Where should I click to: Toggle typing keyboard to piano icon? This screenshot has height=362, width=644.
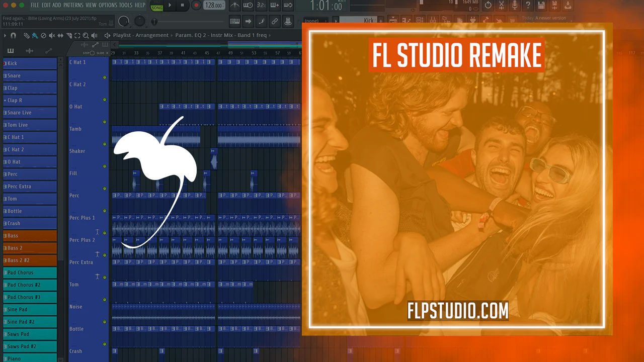(x=234, y=22)
